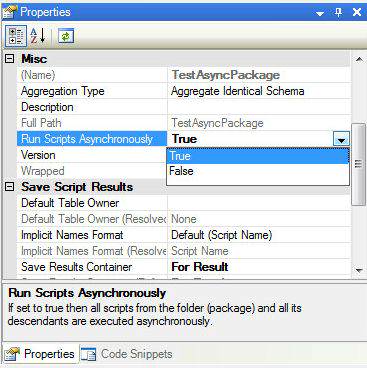Image resolution: width=367 pixels, height=368 pixels.
Task: Switch to Categorized view in Properties toolbar
Action: click(16, 36)
